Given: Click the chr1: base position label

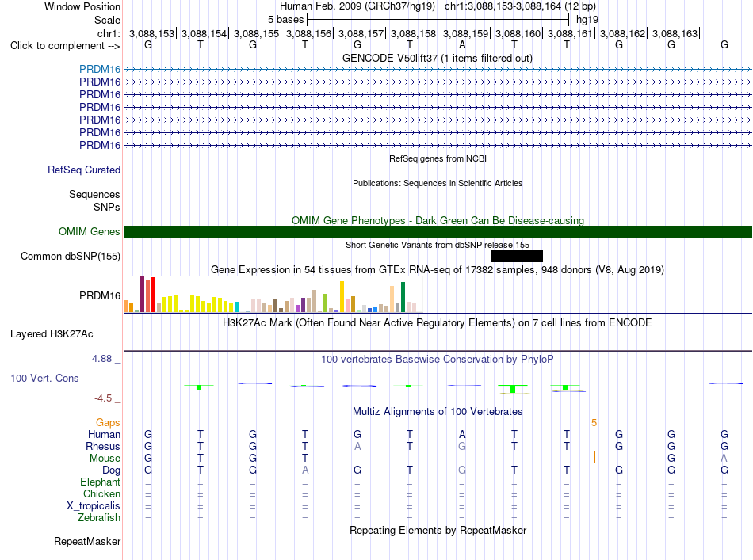Looking at the screenshot, I should click(x=109, y=33).
